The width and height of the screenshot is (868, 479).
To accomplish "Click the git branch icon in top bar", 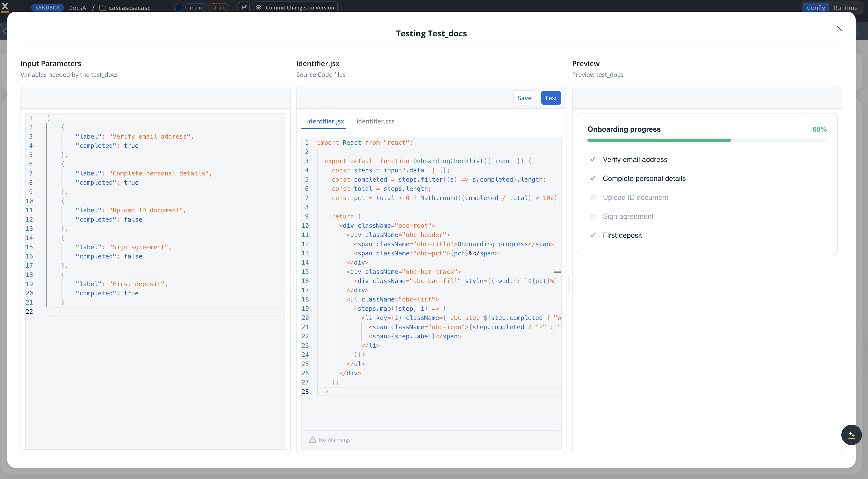I will tap(244, 7).
